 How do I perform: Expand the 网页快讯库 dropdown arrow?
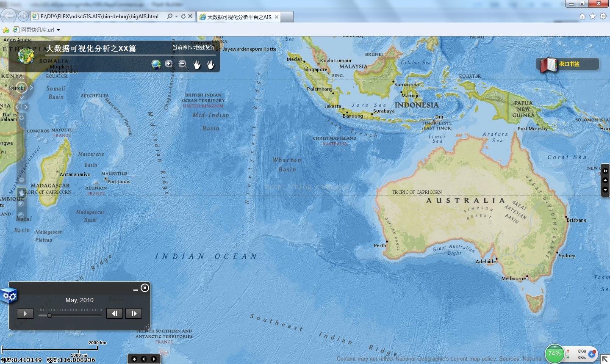(58, 30)
